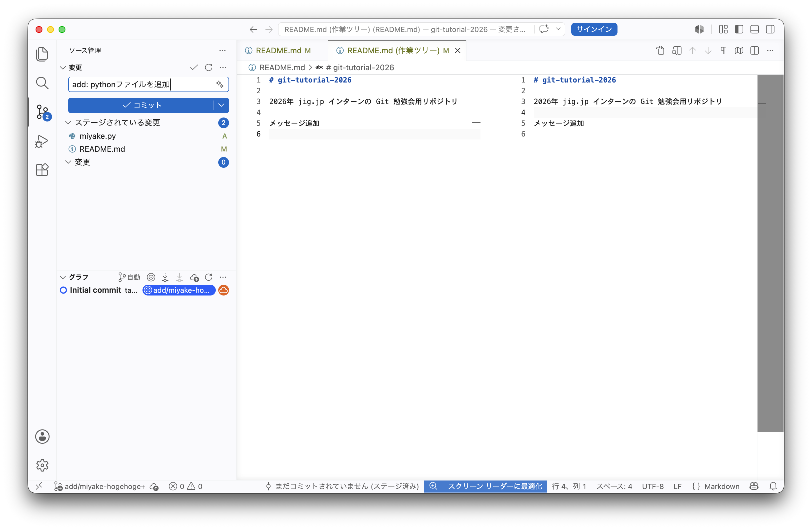Viewport: 812px width, 530px height.
Task: Refresh the graph view
Action: tap(208, 277)
